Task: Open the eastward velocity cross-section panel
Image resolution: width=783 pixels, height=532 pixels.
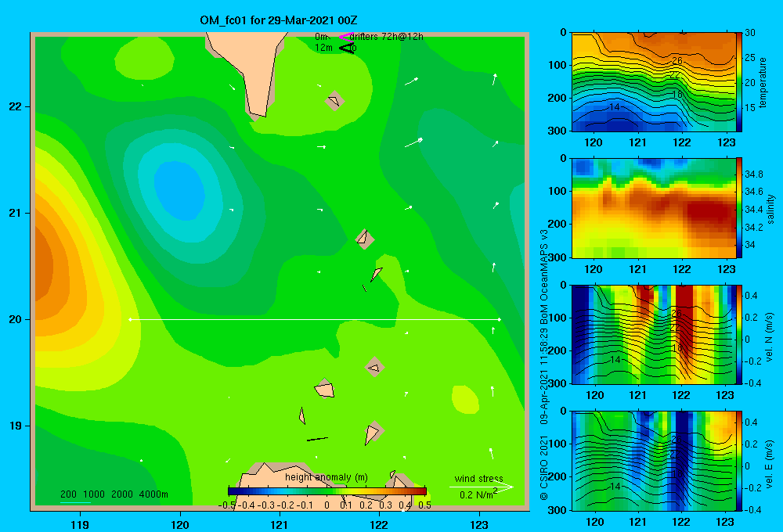Action: coord(654,461)
